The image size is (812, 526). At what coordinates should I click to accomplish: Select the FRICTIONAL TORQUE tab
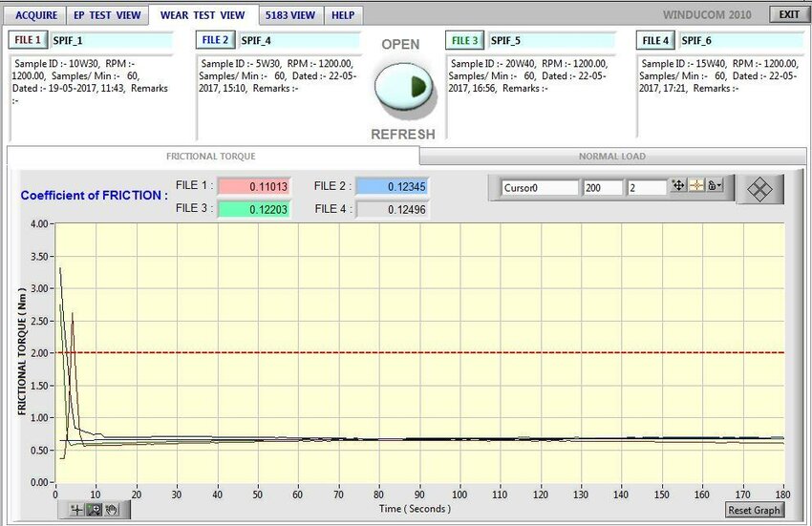[211, 156]
